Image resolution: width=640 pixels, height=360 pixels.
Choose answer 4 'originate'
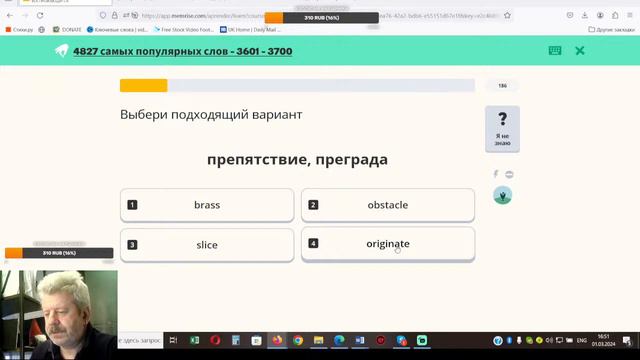tap(388, 244)
